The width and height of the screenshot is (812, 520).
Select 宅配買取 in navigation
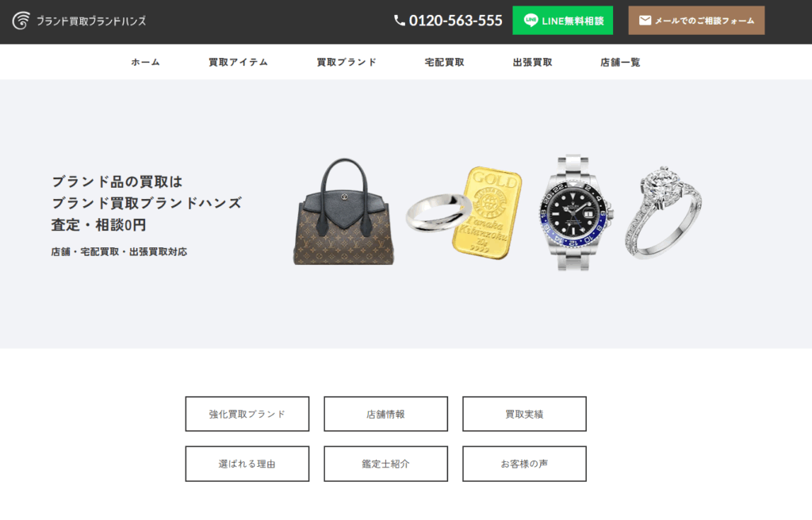coord(444,62)
